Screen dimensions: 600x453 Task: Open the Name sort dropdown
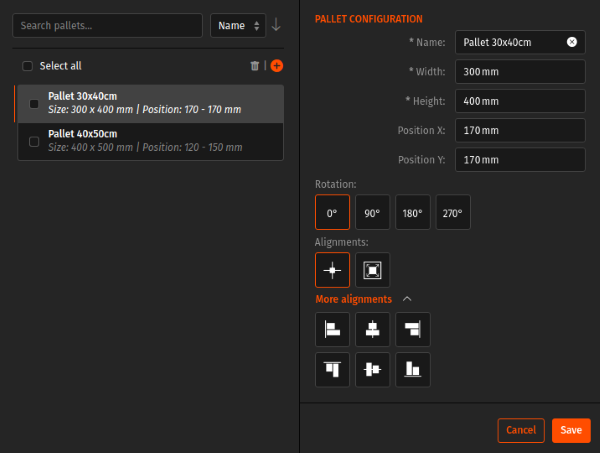pyautogui.click(x=238, y=26)
